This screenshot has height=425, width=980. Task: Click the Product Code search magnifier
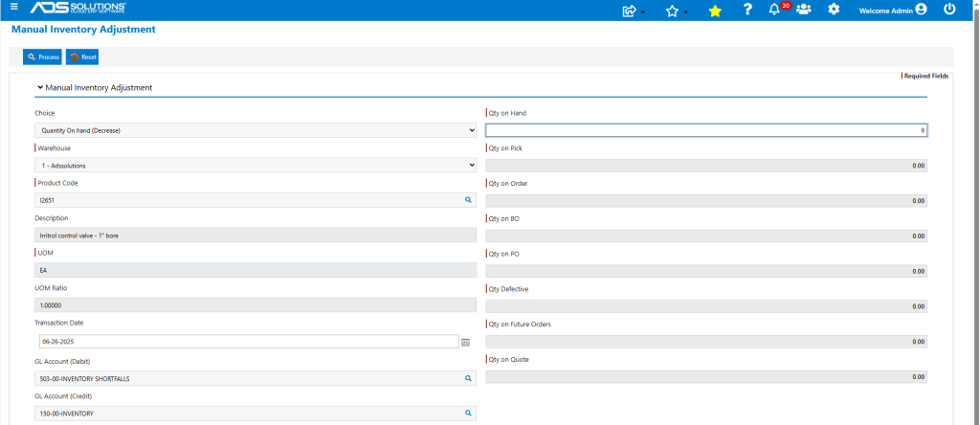(x=467, y=200)
